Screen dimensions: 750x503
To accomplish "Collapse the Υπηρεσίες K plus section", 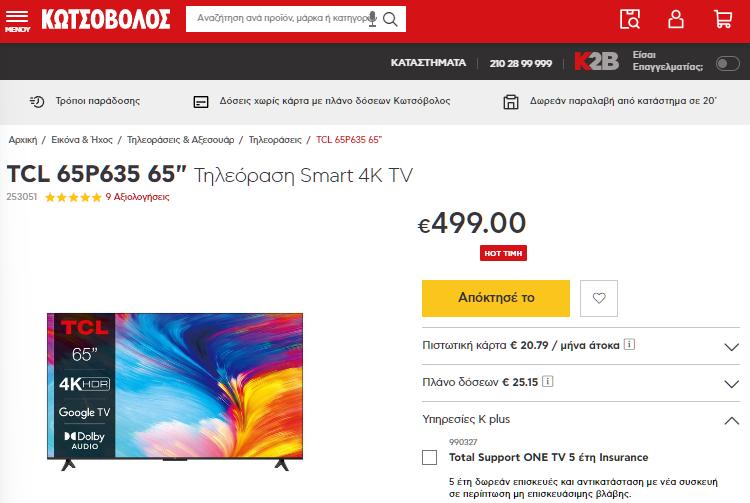I will 731,421.
